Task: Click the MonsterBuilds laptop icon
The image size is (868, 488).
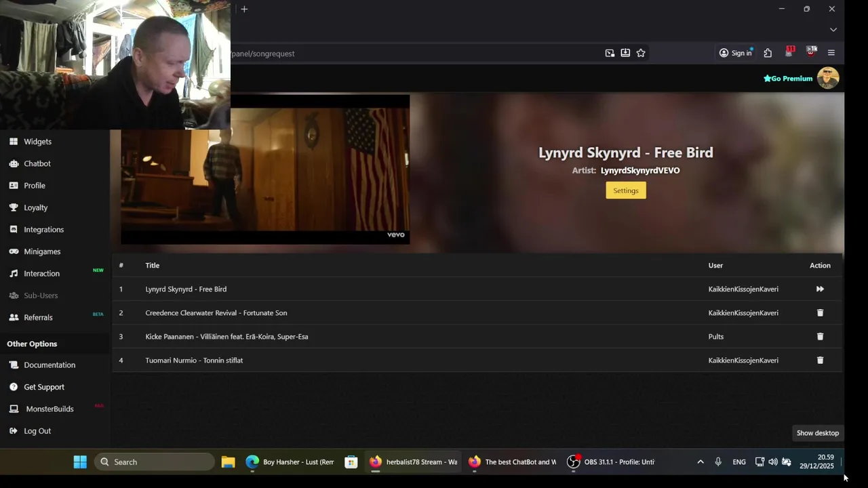Action: (x=14, y=409)
